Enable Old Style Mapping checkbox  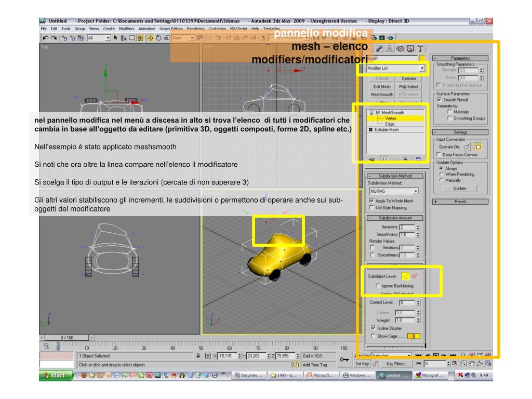pos(371,207)
